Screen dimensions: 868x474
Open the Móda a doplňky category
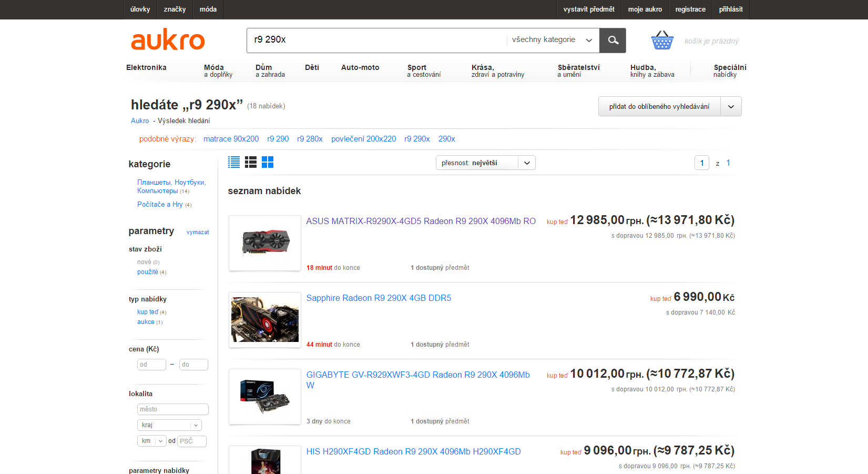pos(218,71)
